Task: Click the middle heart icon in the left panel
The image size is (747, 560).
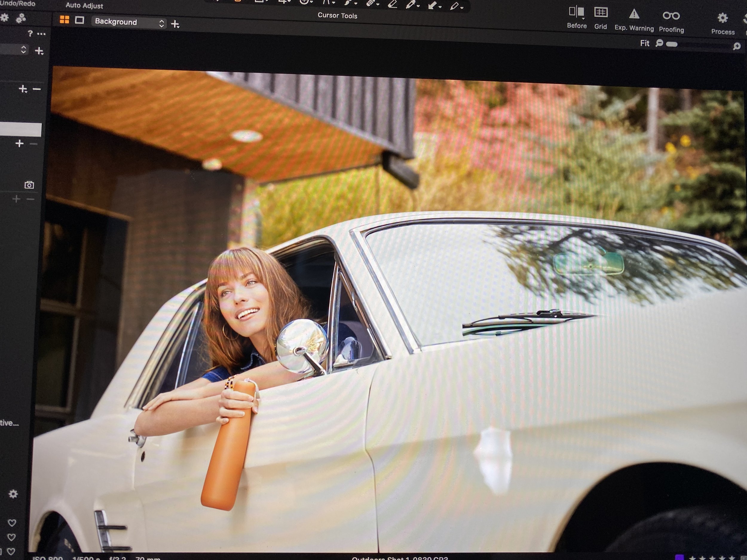Action: coord(12,537)
